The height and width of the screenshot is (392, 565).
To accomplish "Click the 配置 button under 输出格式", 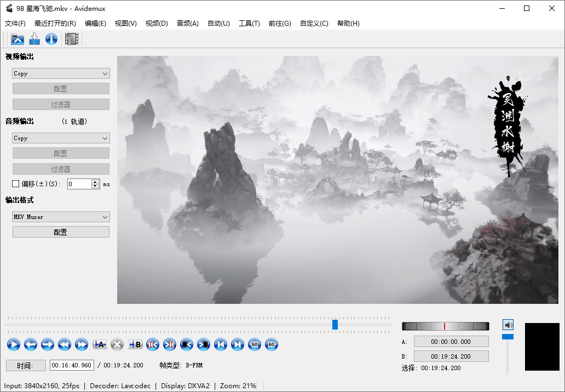I will 60,232.
